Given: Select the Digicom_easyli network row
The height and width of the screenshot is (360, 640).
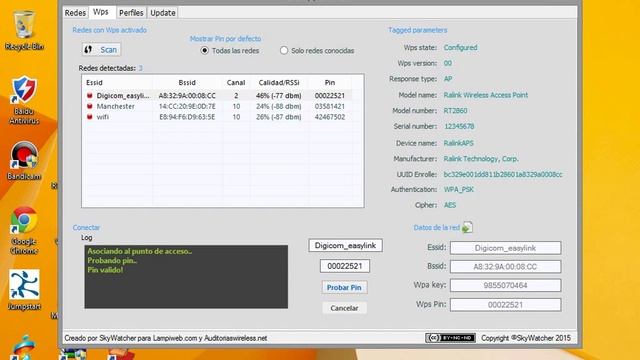Looking at the screenshot, I should [x=217, y=96].
